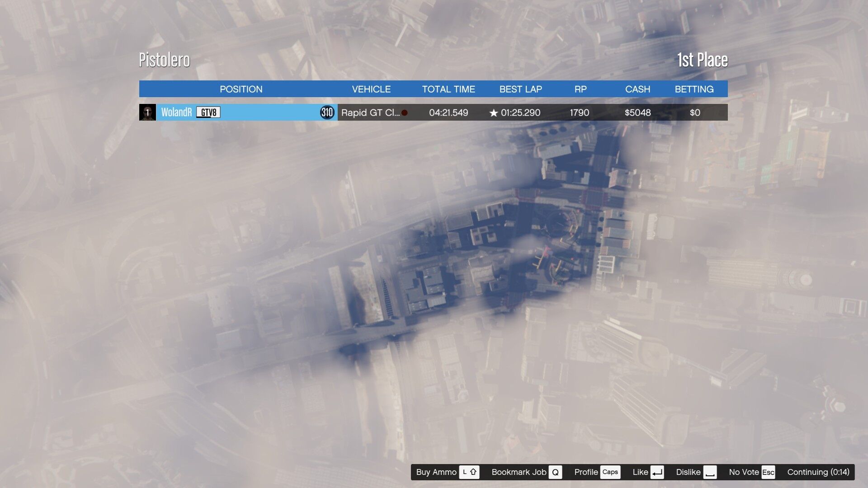The height and width of the screenshot is (488, 868).
Task: Click the 1790 RP value
Action: tap(580, 113)
